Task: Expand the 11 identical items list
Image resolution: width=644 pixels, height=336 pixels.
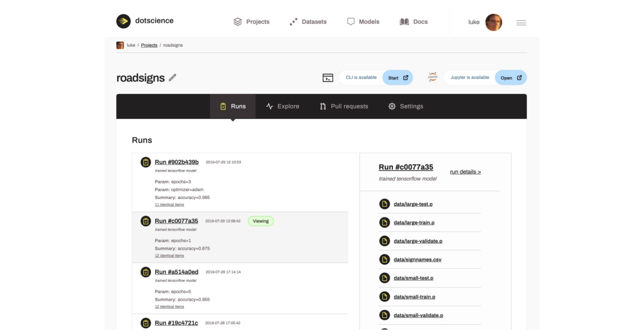Action: 170,204
